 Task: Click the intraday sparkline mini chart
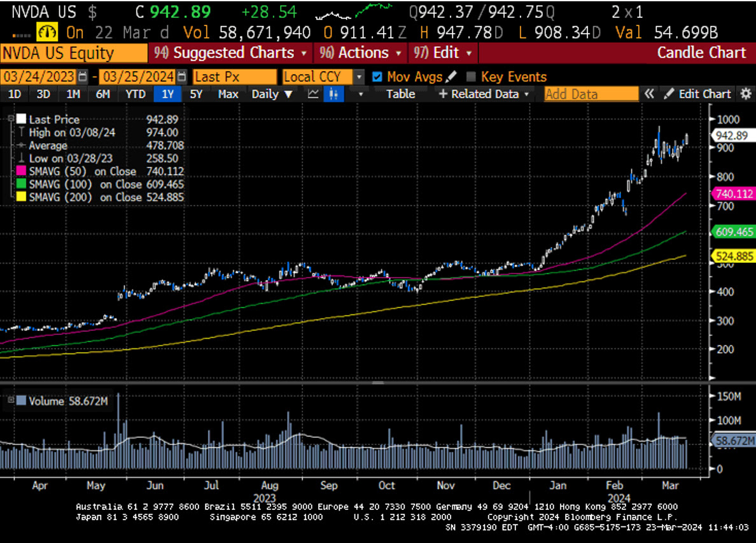(x=354, y=11)
